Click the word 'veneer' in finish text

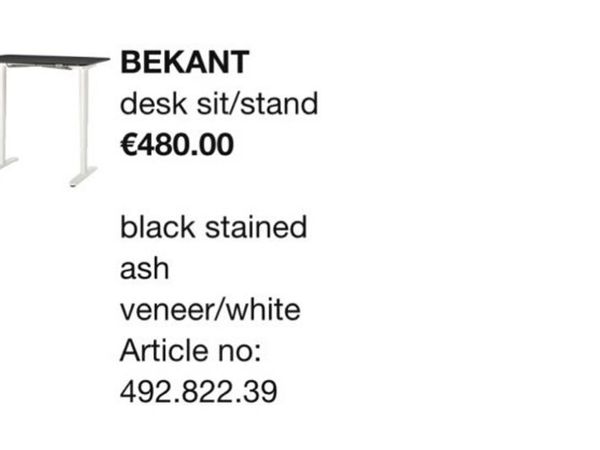coord(167,311)
